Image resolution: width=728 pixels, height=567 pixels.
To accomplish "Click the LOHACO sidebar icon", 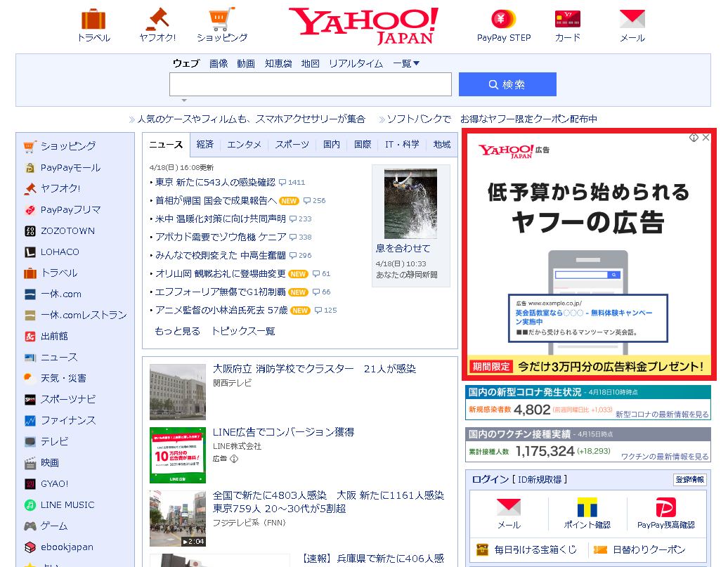I will pos(30,252).
